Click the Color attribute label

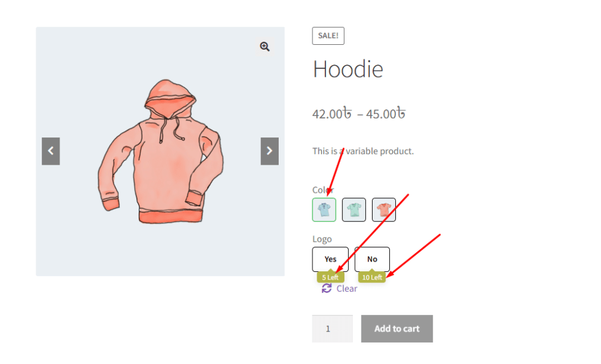[x=323, y=190]
